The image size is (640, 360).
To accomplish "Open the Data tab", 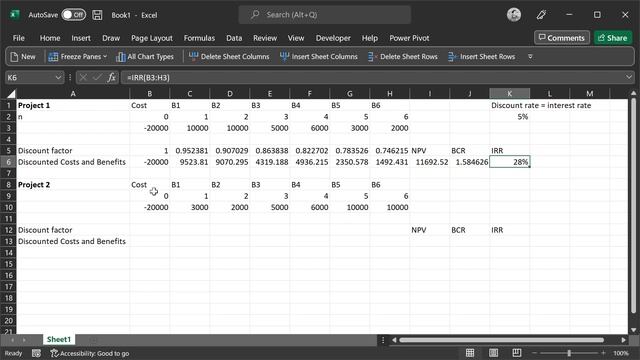I will (x=234, y=38).
